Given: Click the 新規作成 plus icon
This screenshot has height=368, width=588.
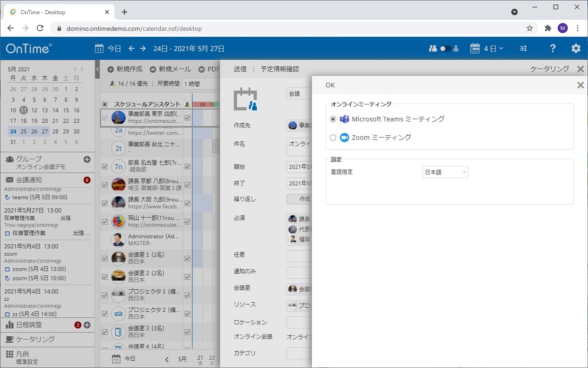Looking at the screenshot, I should point(110,69).
